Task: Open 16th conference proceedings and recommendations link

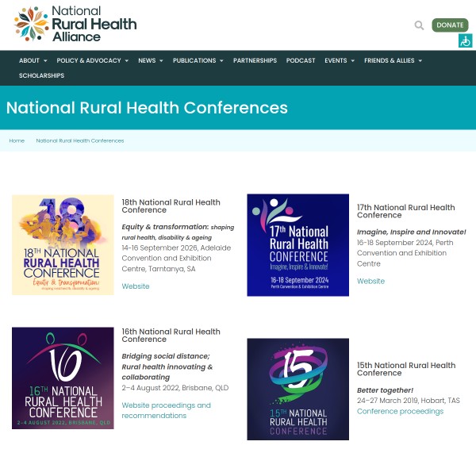Action: pos(166,410)
